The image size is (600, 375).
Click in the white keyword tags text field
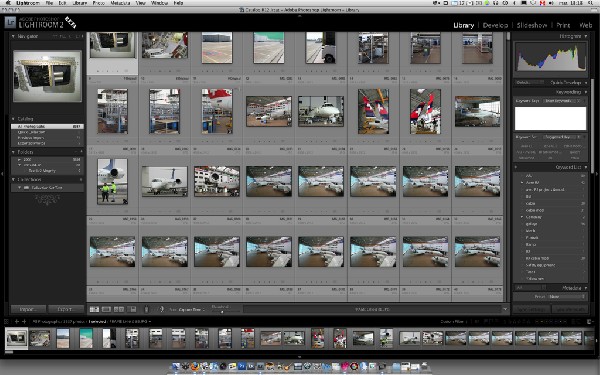[x=550, y=119]
